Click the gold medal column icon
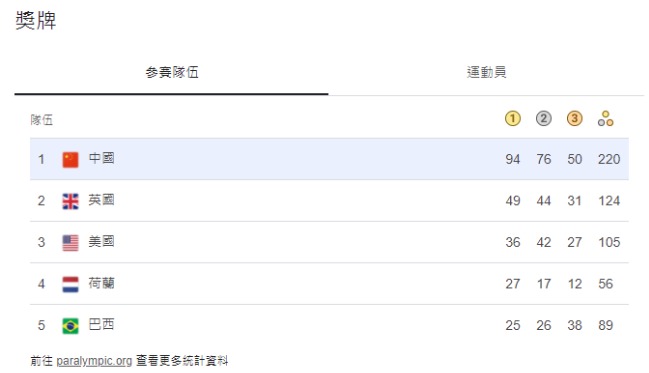649x373 pixels. 512,119
